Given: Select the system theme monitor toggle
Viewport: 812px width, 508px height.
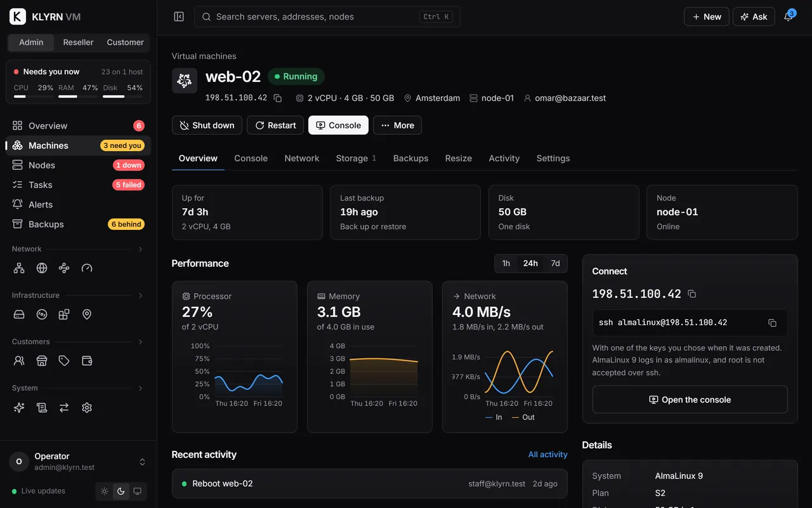Looking at the screenshot, I should [137, 491].
